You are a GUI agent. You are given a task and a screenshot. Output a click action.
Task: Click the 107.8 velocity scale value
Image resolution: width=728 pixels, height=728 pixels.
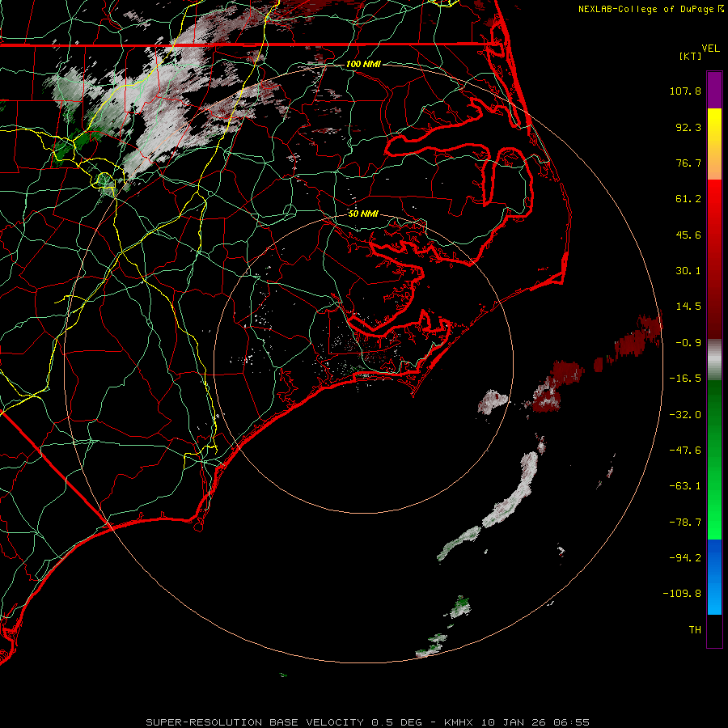click(685, 91)
